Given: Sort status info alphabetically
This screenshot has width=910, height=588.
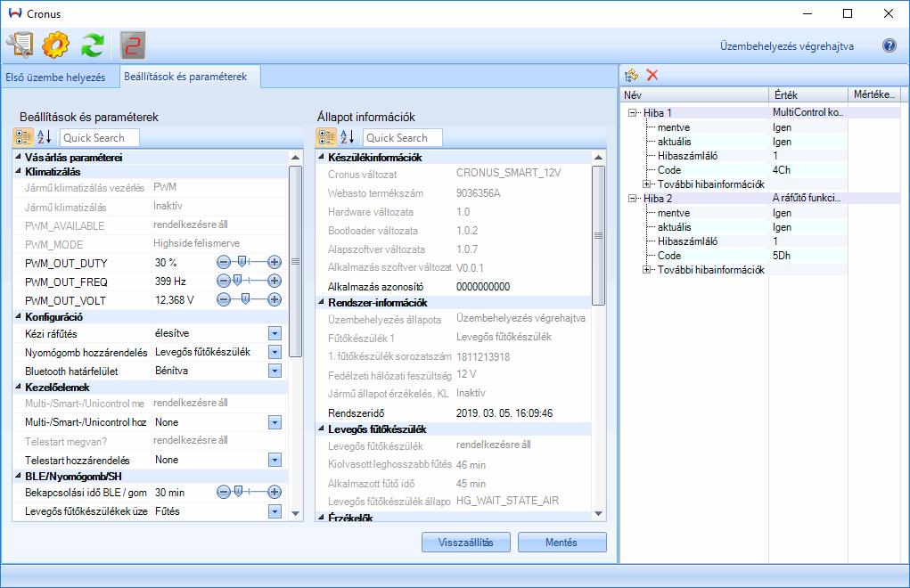Looking at the screenshot, I should pos(347,137).
